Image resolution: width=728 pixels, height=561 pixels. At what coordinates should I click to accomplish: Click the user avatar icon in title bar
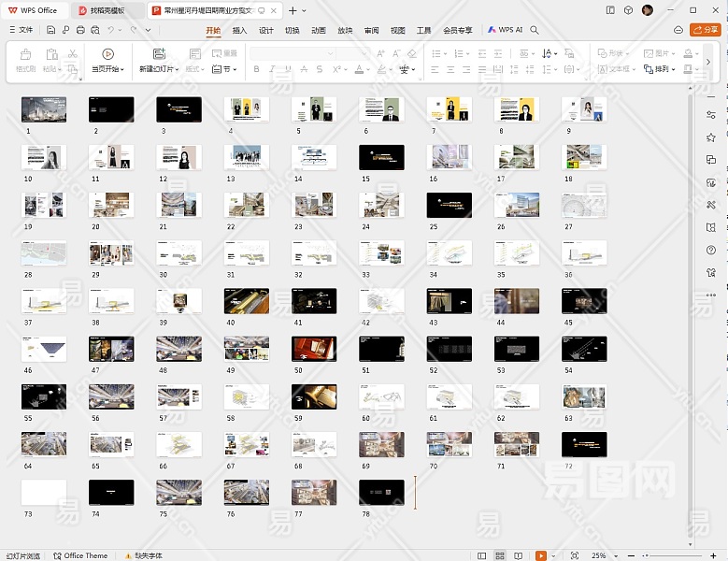[648, 10]
